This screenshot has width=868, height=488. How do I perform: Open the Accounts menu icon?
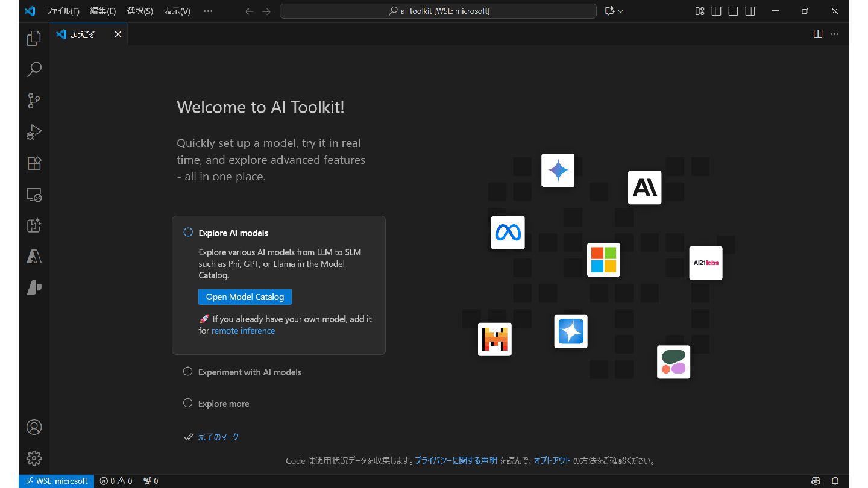pos(34,427)
